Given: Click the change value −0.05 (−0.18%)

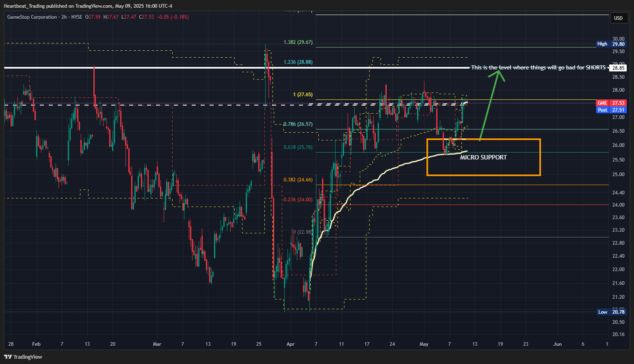Looking at the screenshot, I should (173, 17).
